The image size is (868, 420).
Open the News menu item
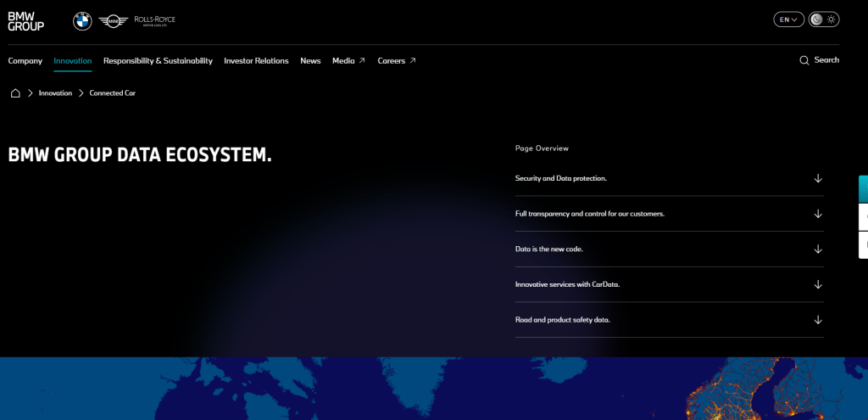(310, 61)
